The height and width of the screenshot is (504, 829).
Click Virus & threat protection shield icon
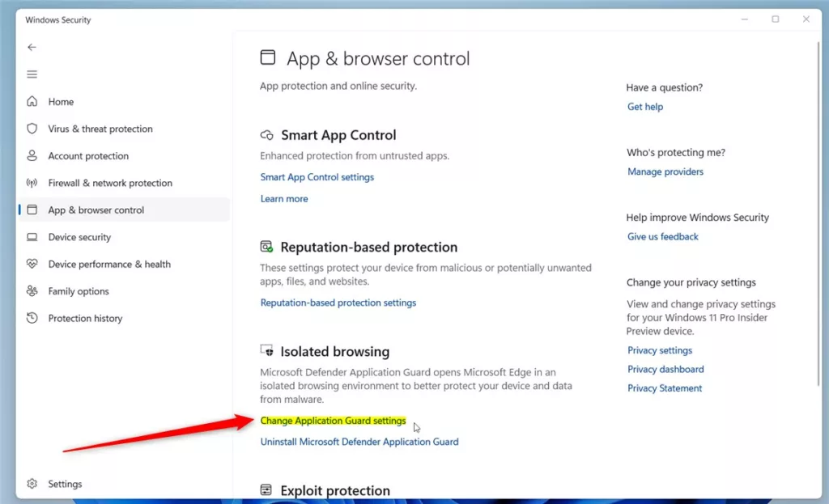[x=32, y=129]
